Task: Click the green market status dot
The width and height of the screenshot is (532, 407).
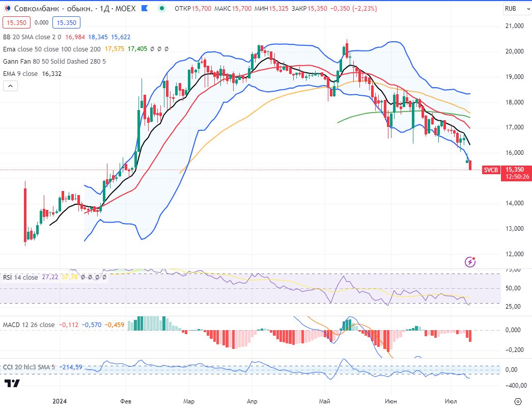Action: tap(162, 8)
